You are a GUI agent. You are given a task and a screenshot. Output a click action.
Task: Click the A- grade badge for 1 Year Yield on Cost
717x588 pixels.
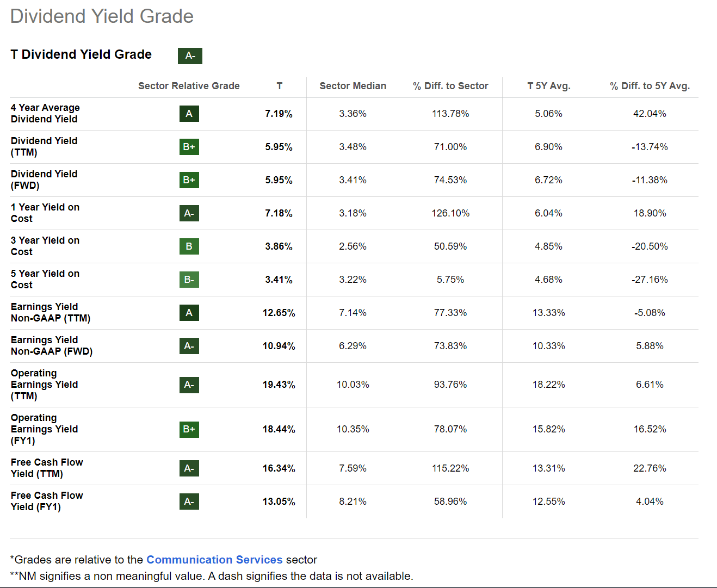[189, 213]
